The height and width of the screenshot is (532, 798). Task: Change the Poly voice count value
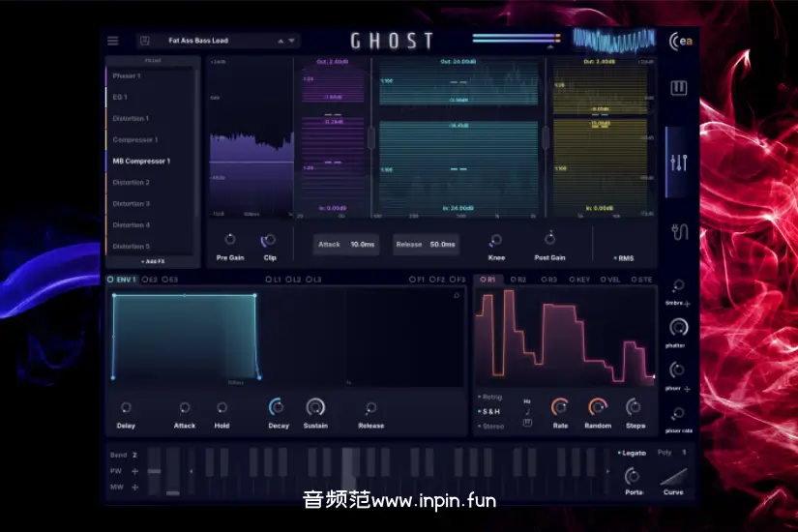[x=684, y=452]
